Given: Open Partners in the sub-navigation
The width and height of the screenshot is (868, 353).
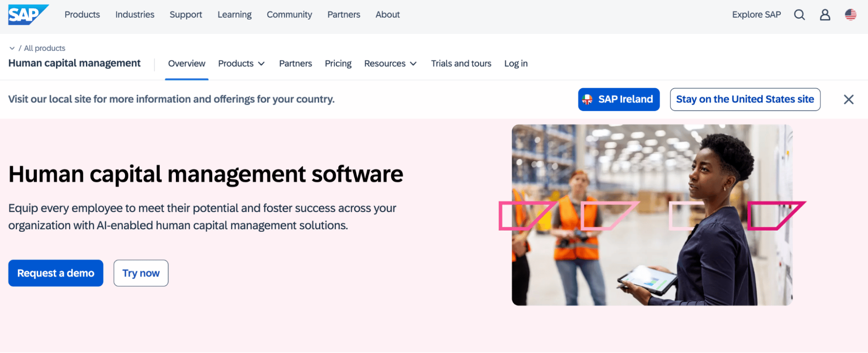Looking at the screenshot, I should 295,63.
